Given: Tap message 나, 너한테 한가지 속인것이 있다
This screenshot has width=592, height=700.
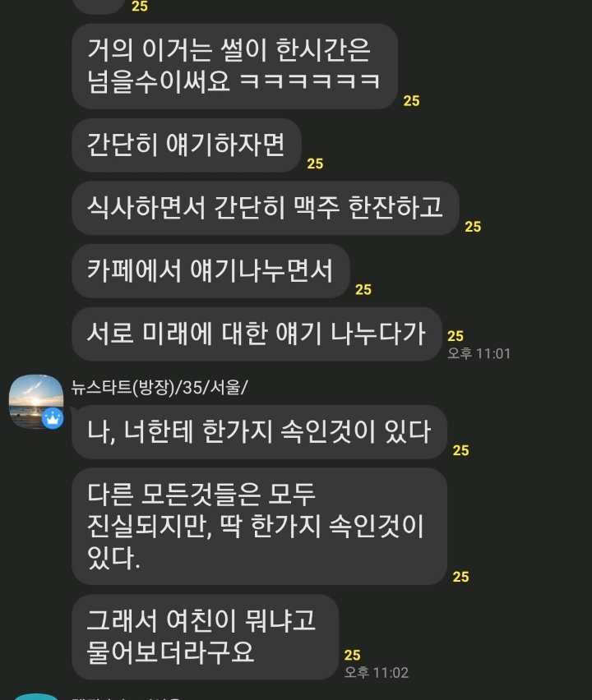Looking at the screenshot, I should [259, 431].
